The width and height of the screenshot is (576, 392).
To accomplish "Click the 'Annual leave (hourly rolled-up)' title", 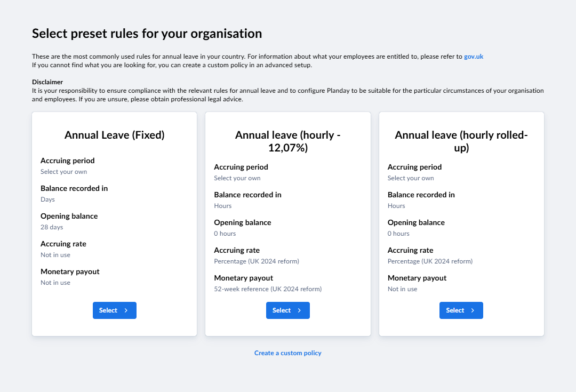I will coord(461,141).
